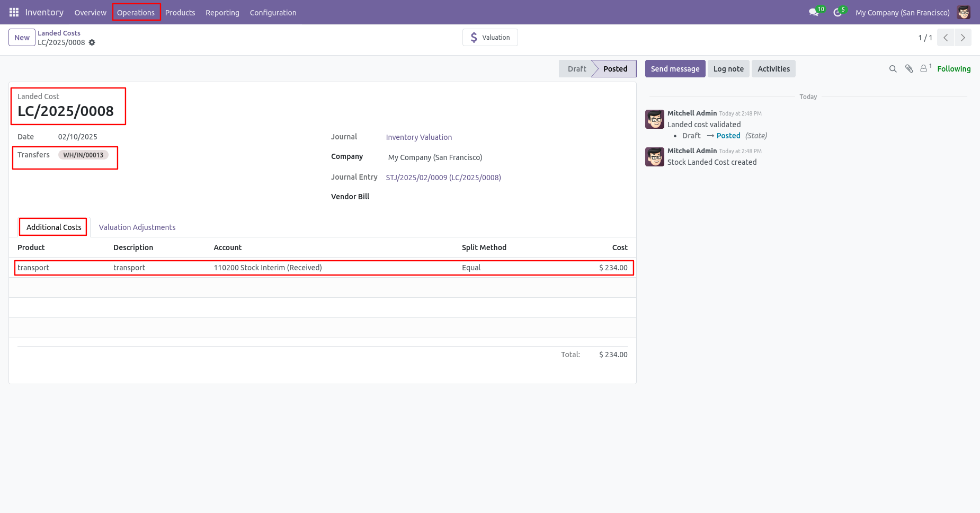Click the pager counter 1 / 1
The width and height of the screenshot is (980, 513).
pos(925,38)
